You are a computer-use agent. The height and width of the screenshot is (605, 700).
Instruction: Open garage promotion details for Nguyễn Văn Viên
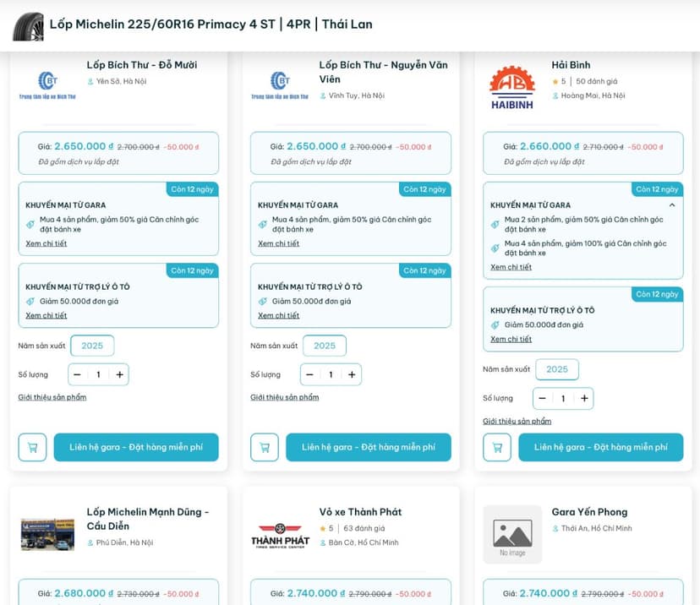(279, 243)
